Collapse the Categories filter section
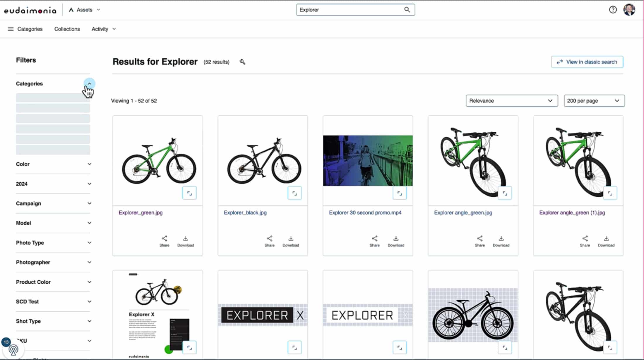Screen dimensions: 644x360 (x=89, y=84)
